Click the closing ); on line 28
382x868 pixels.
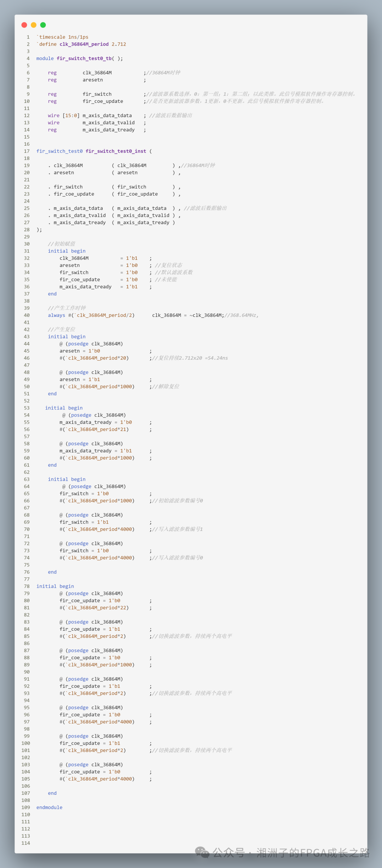(x=39, y=230)
